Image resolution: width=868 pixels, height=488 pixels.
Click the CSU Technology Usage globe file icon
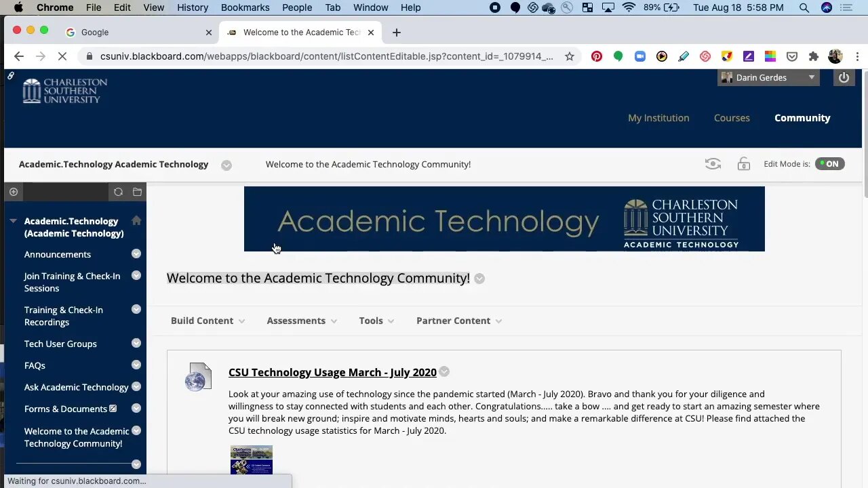pyautogui.click(x=198, y=377)
